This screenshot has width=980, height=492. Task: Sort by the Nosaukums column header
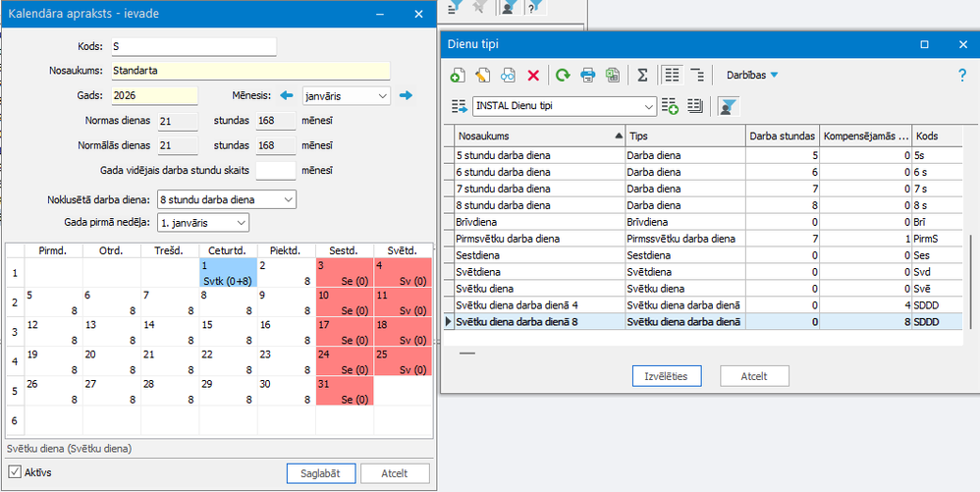tap(541, 136)
